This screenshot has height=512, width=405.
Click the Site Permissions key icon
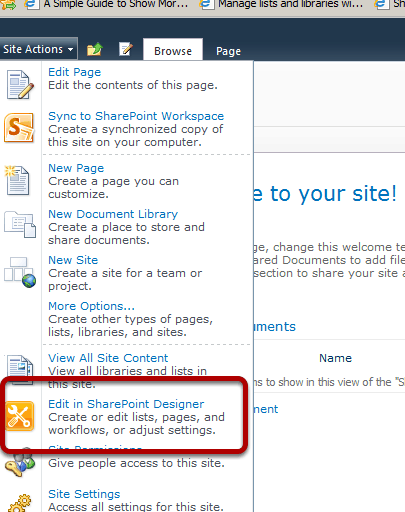pyautogui.click(x=20, y=463)
